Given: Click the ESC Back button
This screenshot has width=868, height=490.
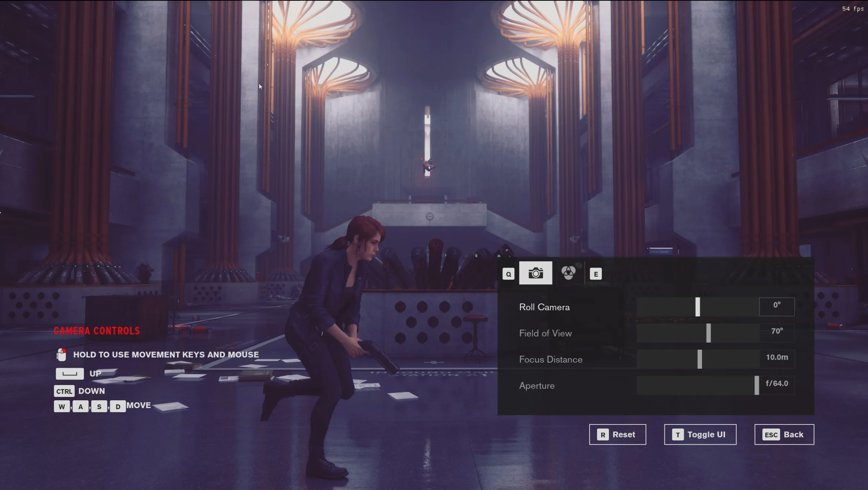Looking at the screenshot, I should click(x=784, y=435).
